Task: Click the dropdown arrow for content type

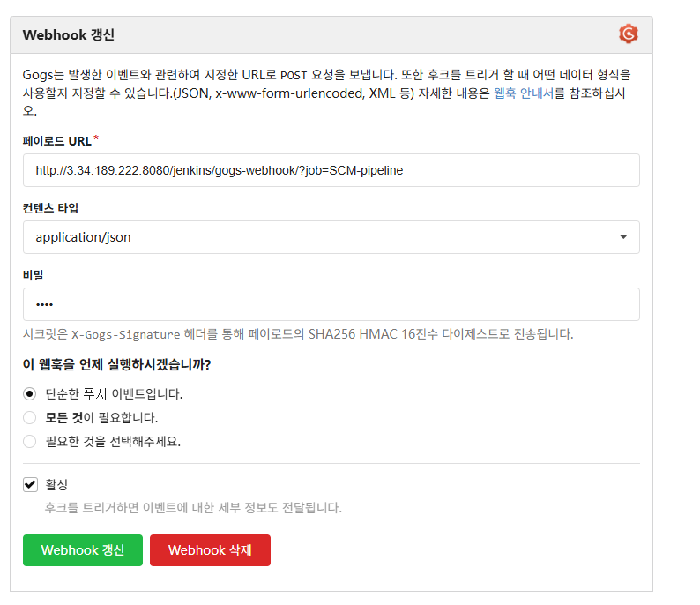Action: click(x=623, y=237)
